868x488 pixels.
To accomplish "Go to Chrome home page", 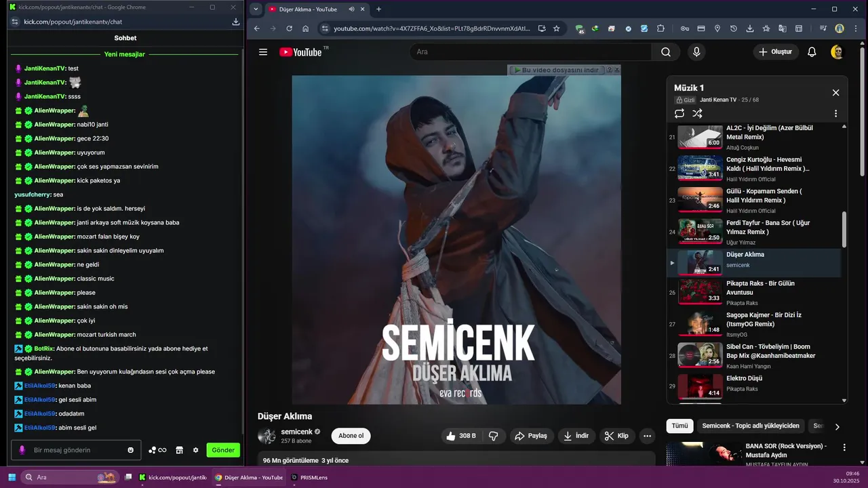I will click(306, 28).
